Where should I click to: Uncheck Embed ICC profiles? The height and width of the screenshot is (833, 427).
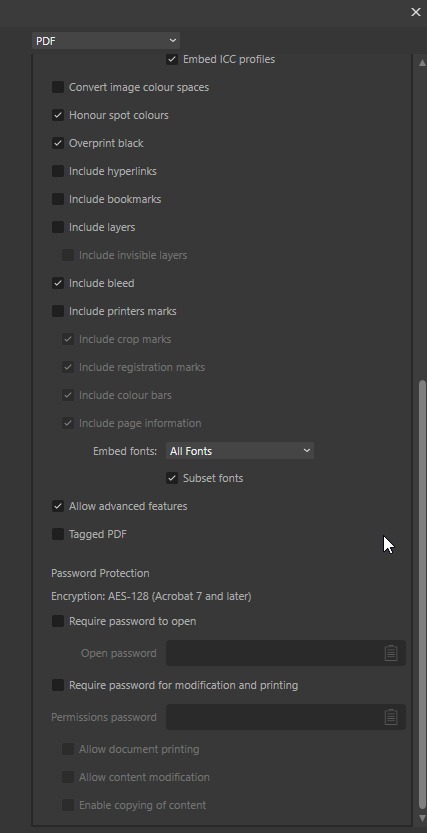pyautogui.click(x=172, y=59)
